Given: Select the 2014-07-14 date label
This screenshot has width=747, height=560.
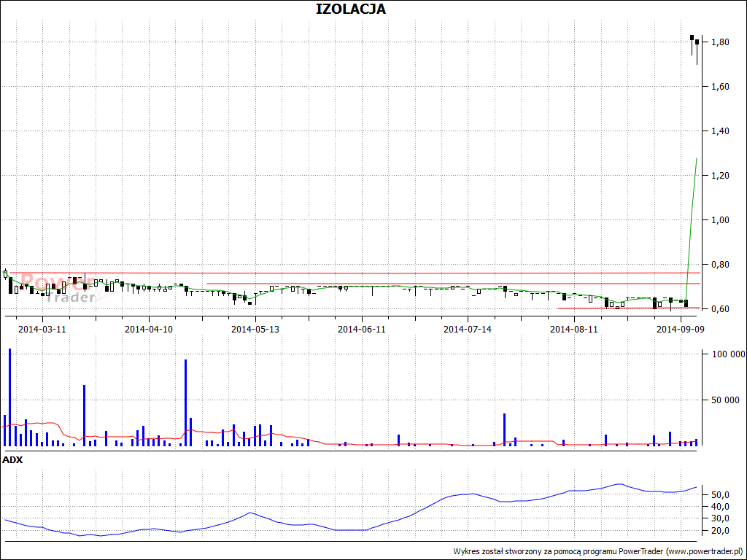Looking at the screenshot, I should coord(468,329).
